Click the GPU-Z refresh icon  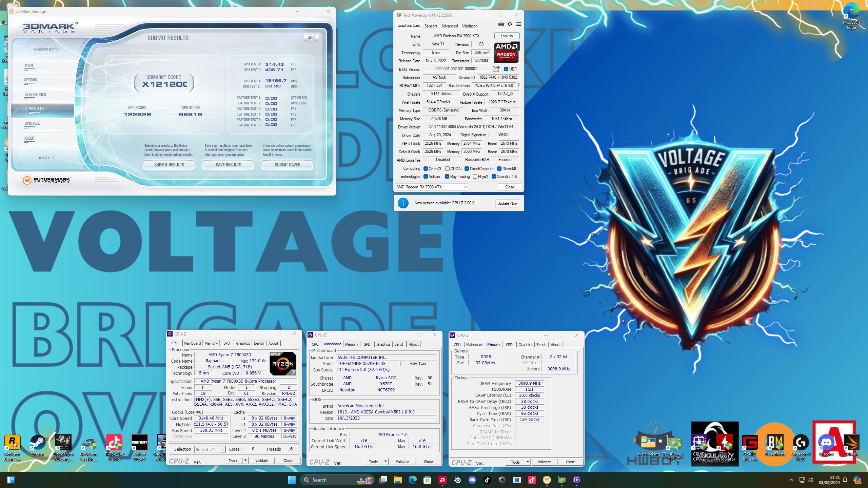(x=510, y=24)
